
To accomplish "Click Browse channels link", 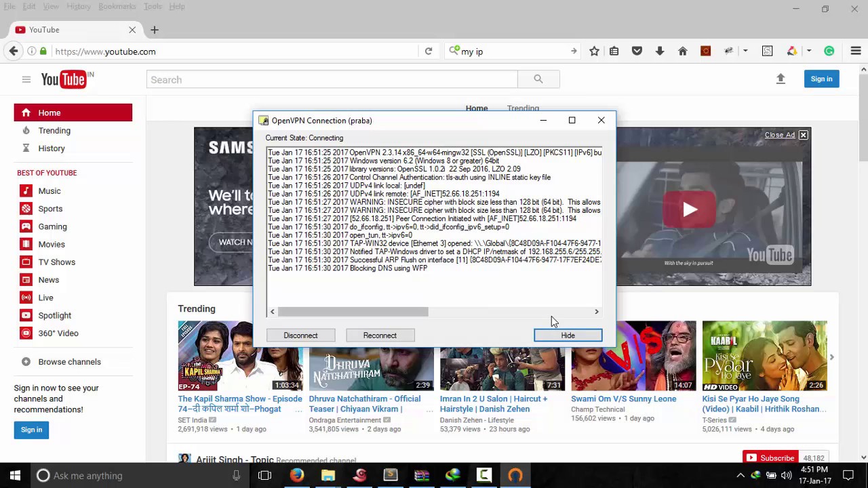I will (69, 361).
